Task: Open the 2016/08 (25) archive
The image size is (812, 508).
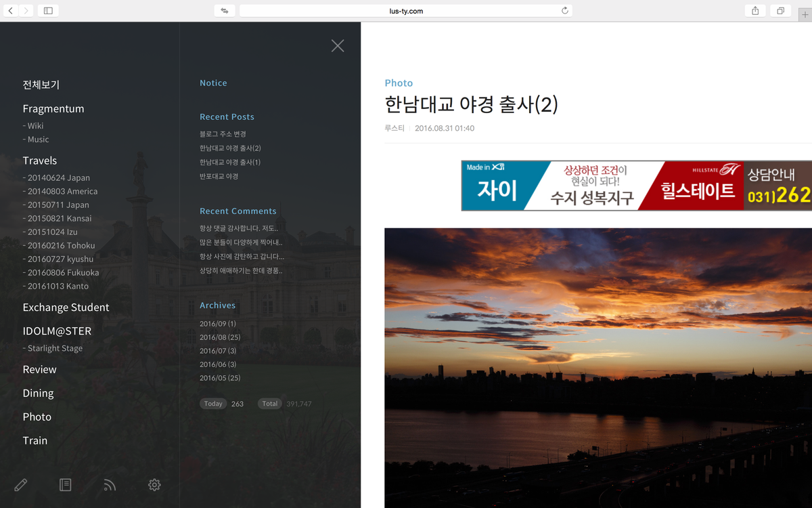Action: click(x=220, y=337)
